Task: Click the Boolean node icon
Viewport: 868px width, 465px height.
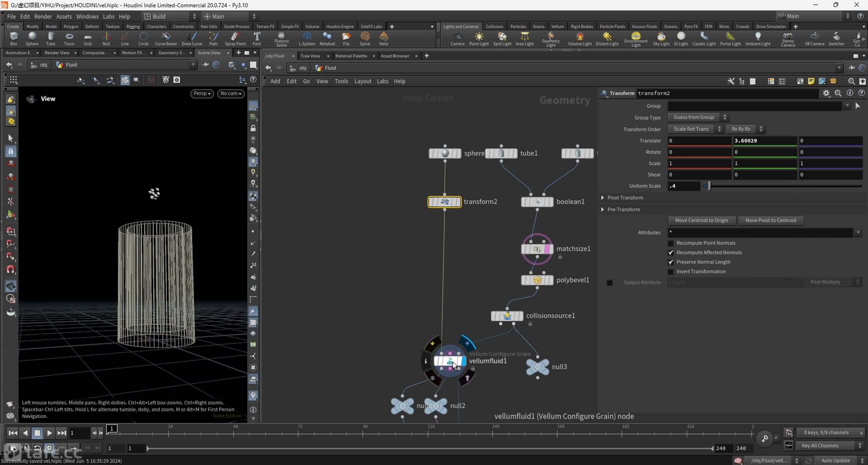Action: [x=536, y=201]
